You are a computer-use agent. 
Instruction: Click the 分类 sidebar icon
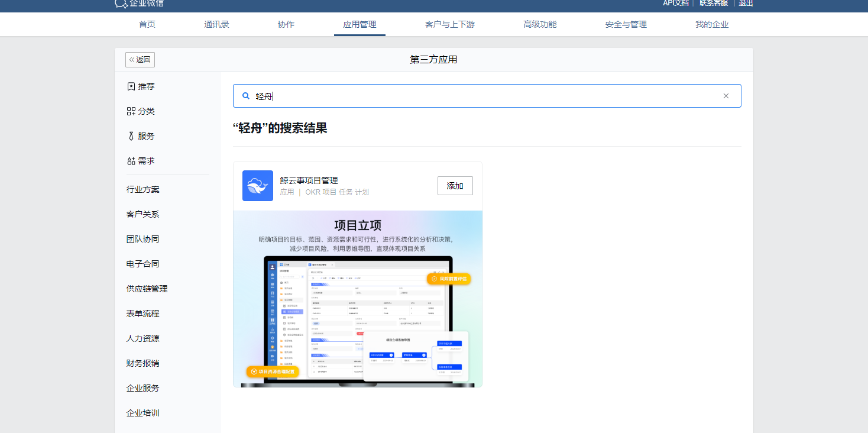(x=131, y=111)
